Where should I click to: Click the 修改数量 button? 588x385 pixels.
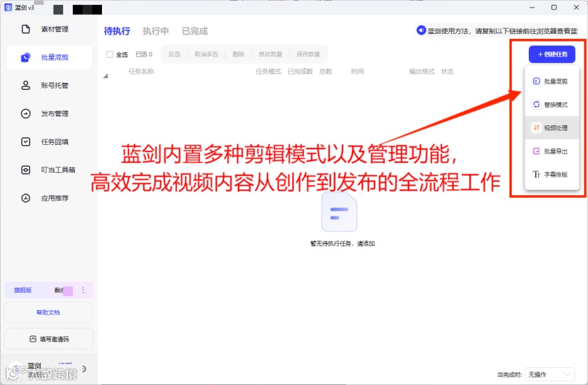point(271,54)
